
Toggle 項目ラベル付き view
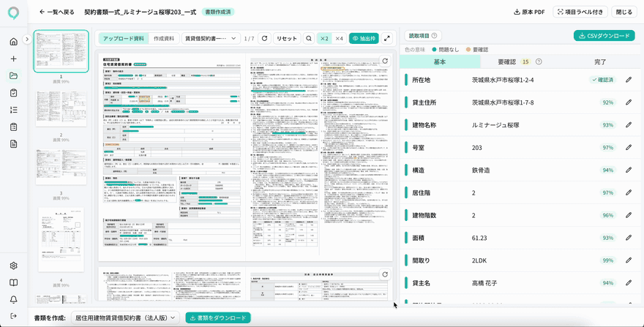click(x=580, y=12)
